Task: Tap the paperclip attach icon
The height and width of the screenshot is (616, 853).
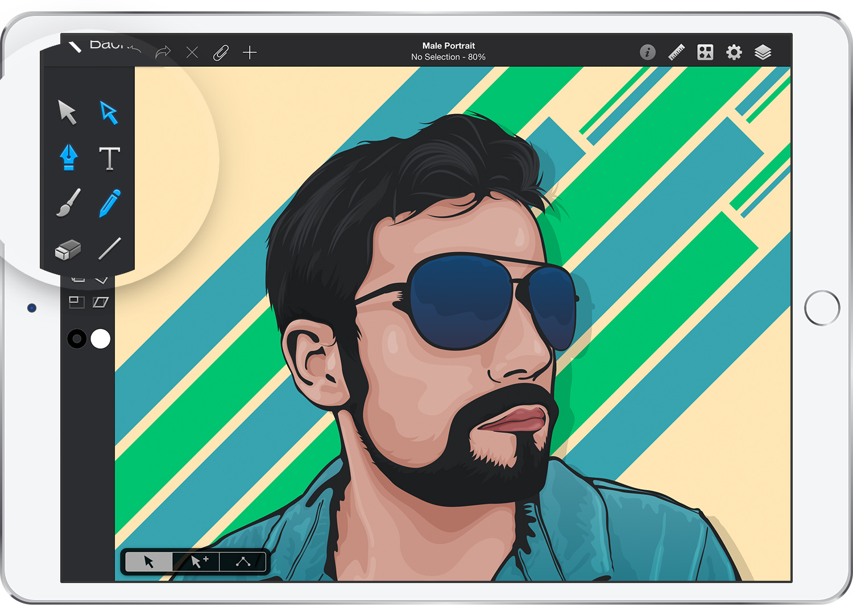Action: click(221, 53)
